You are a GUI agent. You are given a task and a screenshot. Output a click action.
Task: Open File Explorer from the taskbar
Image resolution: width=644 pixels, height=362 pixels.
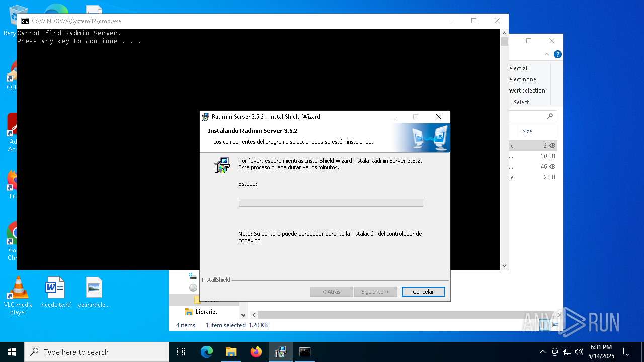click(231, 352)
